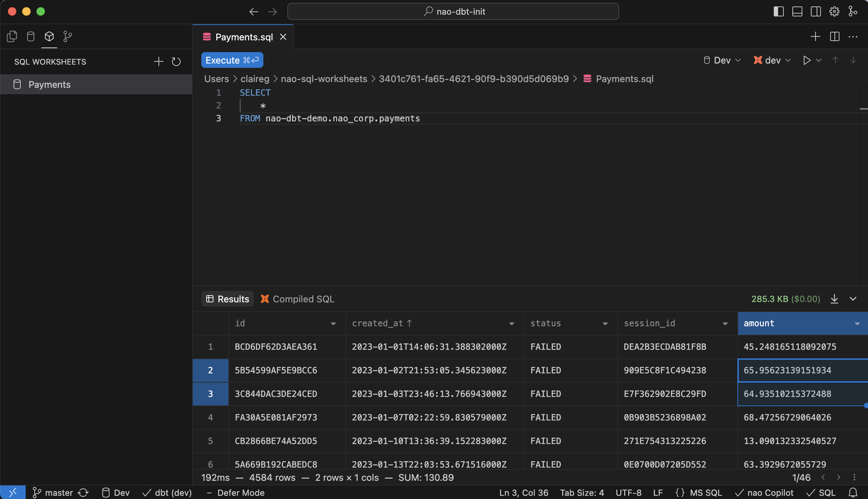Open the settings gear icon
Screen dimensions: 868x499
(834, 11)
